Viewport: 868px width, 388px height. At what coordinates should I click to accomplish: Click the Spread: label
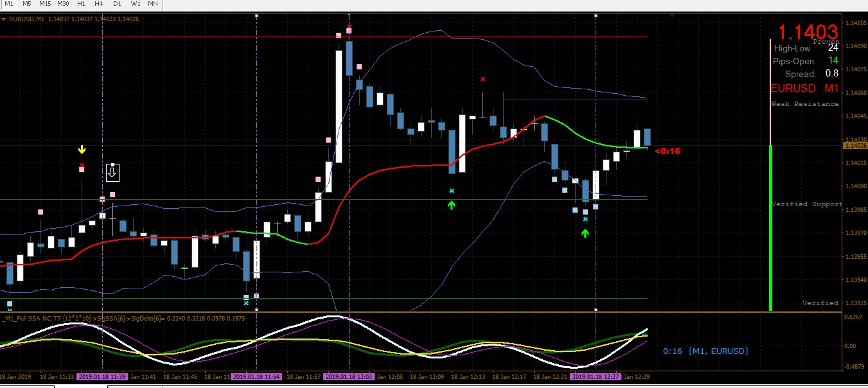click(801, 75)
